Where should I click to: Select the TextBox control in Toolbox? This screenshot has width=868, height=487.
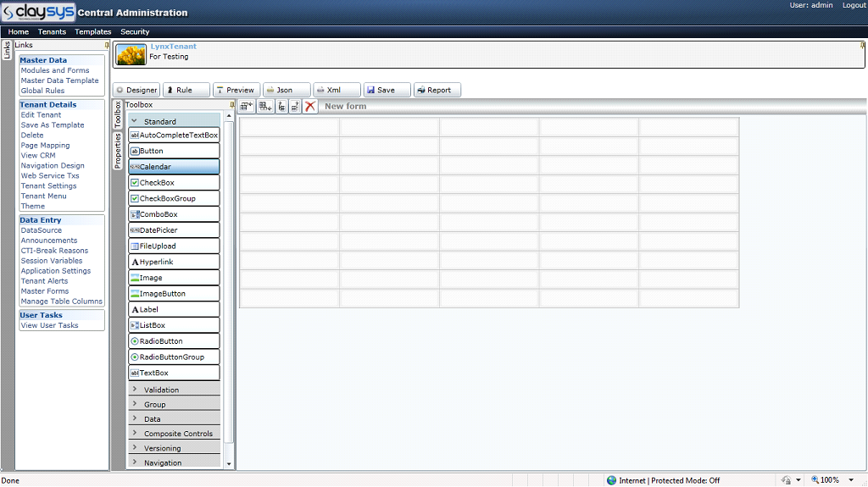pos(174,373)
